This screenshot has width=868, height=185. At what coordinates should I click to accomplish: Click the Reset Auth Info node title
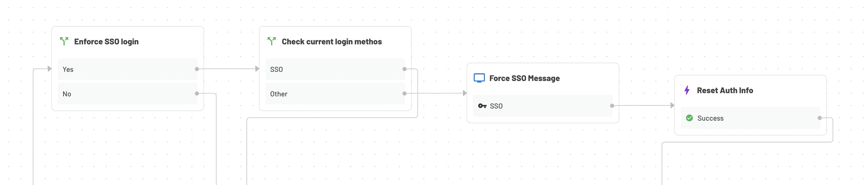724,90
